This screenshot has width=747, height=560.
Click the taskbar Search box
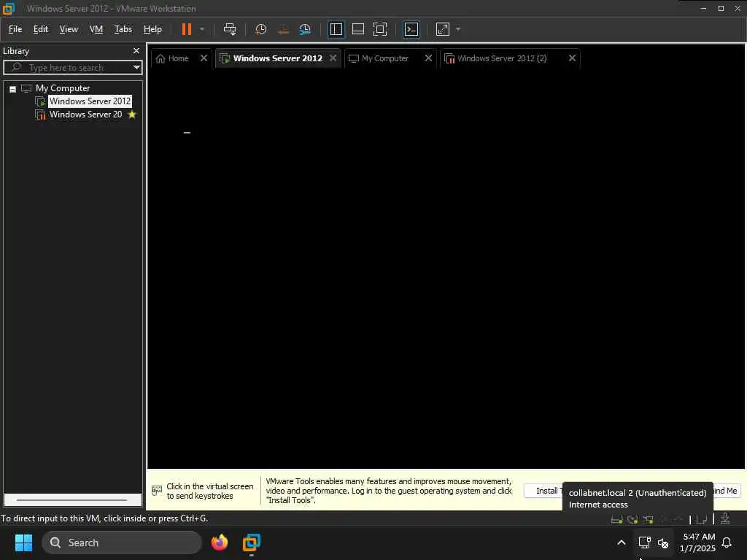click(122, 542)
